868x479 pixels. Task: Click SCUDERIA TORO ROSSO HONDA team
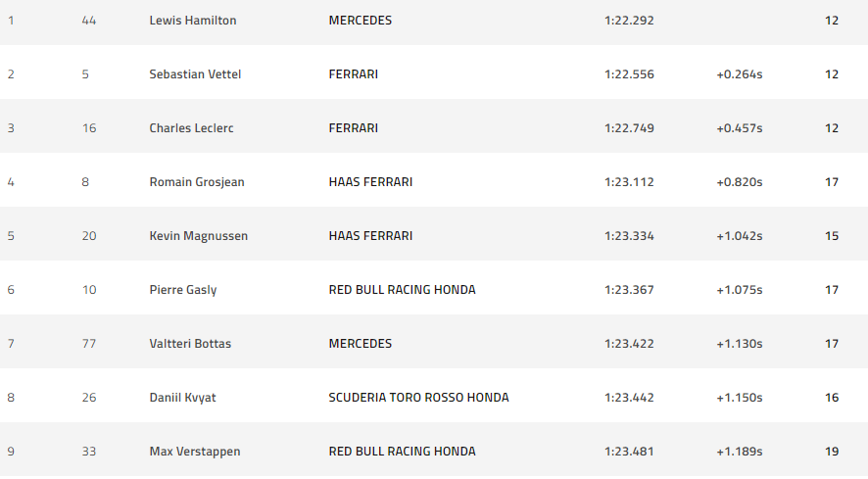click(x=418, y=398)
